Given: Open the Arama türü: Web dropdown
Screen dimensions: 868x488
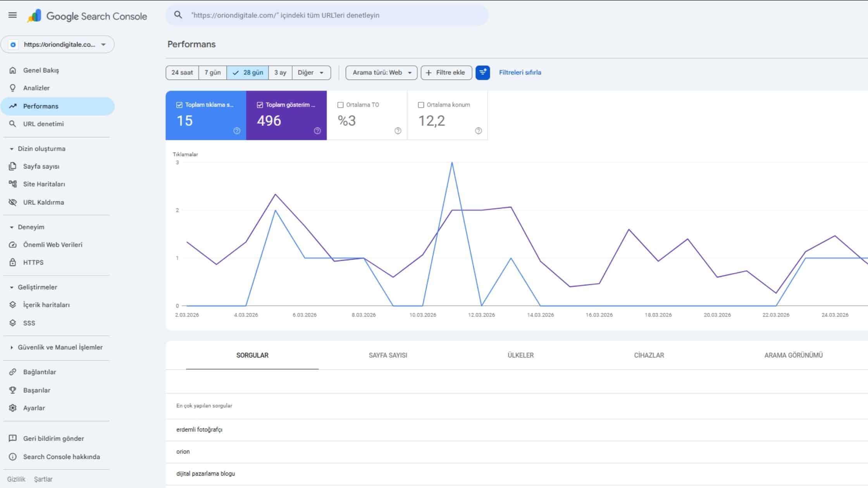Looking at the screenshot, I should pyautogui.click(x=381, y=72).
